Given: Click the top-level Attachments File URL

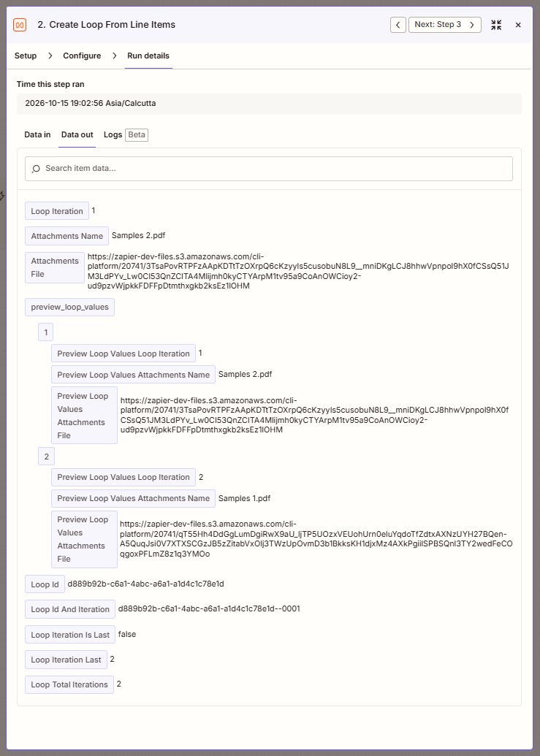Looking at the screenshot, I should (x=298, y=271).
